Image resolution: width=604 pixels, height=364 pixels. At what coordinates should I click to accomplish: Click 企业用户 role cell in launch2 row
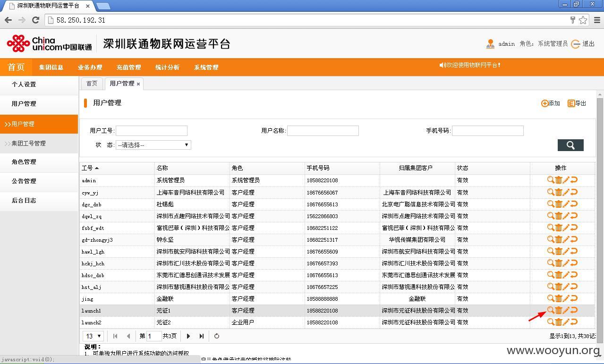coord(243,322)
